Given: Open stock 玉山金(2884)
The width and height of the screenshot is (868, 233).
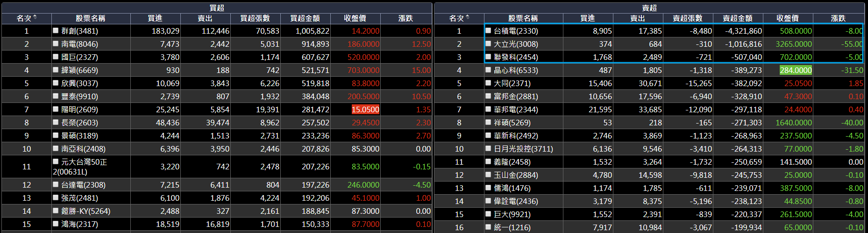Looking at the screenshot, I should coord(516,175).
